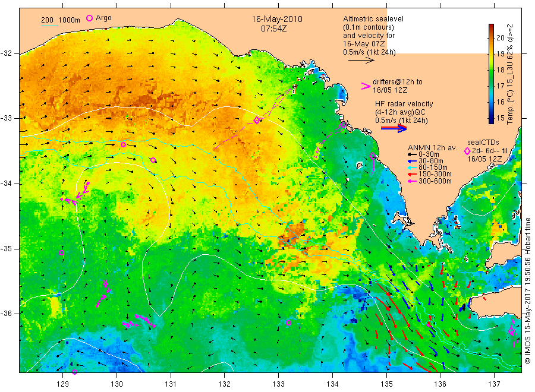Click the vertical 'Temp. (°C) 15_L3U' colour bar label
535x392 pixels.
510,74
